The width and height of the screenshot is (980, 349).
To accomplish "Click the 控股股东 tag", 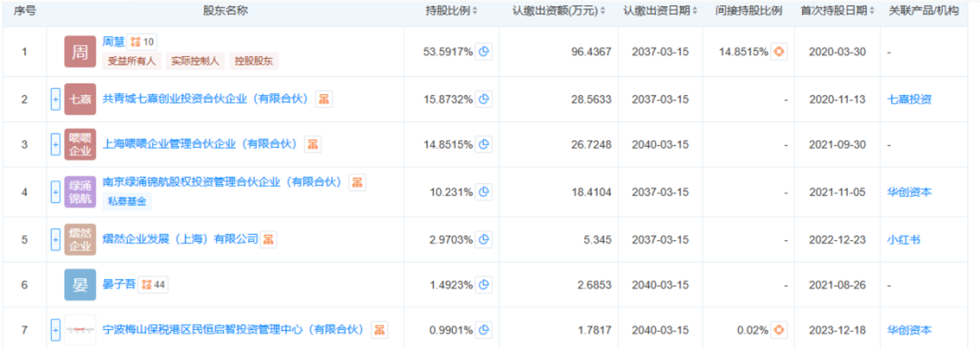I will pyautogui.click(x=253, y=61).
